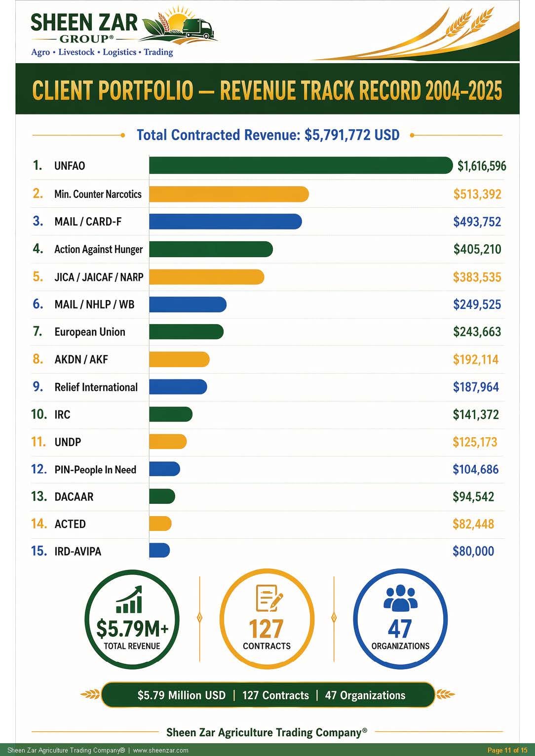Click the Page 11 of 15 indicator
Image resolution: width=535 pixels, height=756 pixels.
pos(507,751)
